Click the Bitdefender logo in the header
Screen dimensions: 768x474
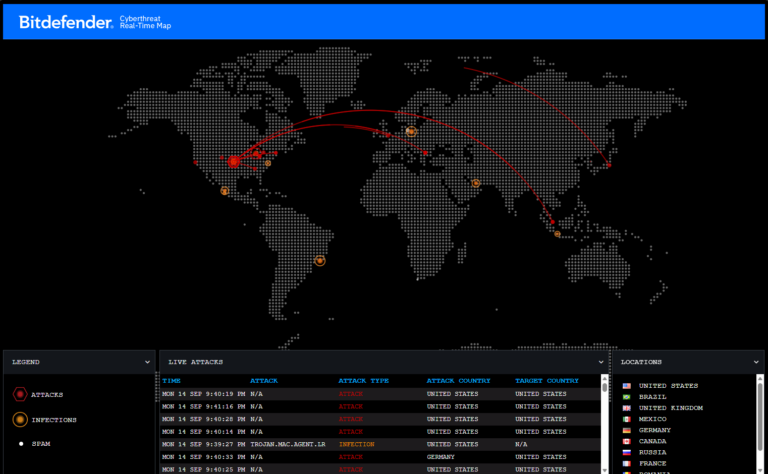(66, 22)
